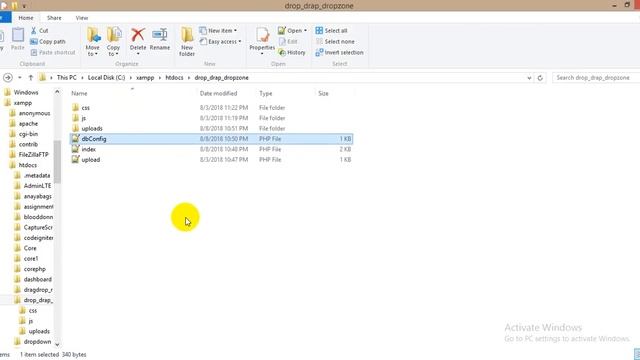Sort by the Type column header
The width and height of the screenshot is (640, 360).
(x=265, y=93)
